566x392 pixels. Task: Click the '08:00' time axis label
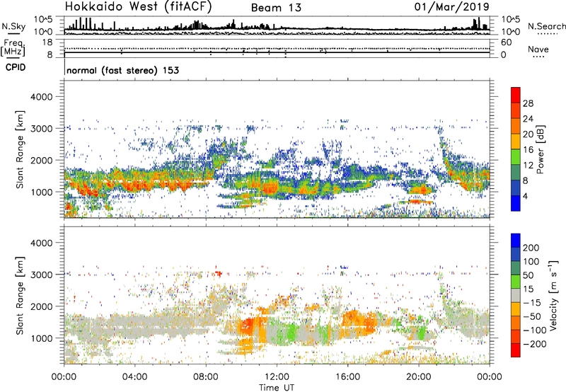pos(206,377)
